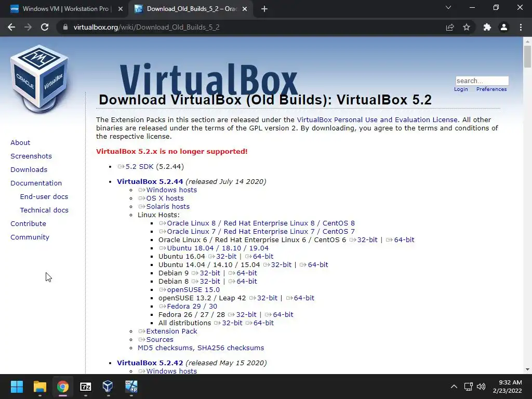This screenshot has width=532, height=399.
Task: Close the Download_Old_Builds_5_2 tab
Action: pos(245,9)
